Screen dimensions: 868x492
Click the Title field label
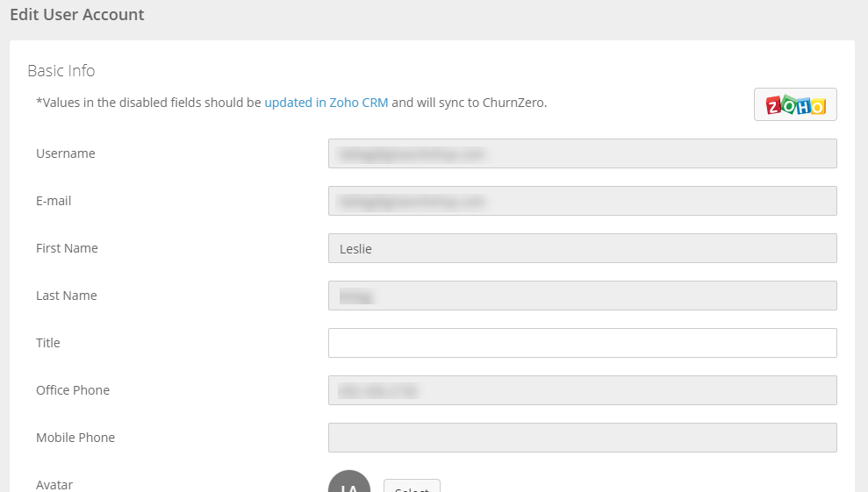coord(48,343)
